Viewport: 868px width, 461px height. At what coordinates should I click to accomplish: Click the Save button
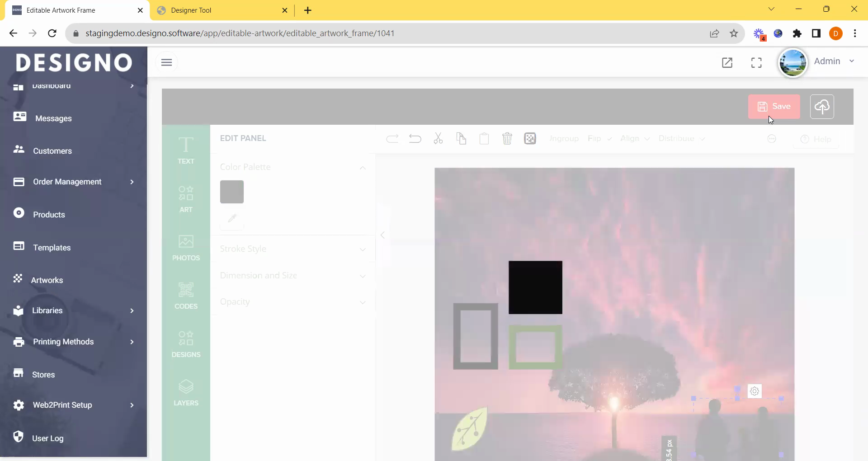point(774,107)
